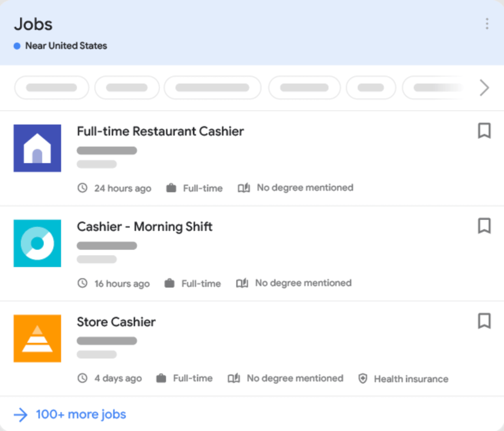
Task: Click the blue arrow beside more jobs
Action: click(21, 415)
